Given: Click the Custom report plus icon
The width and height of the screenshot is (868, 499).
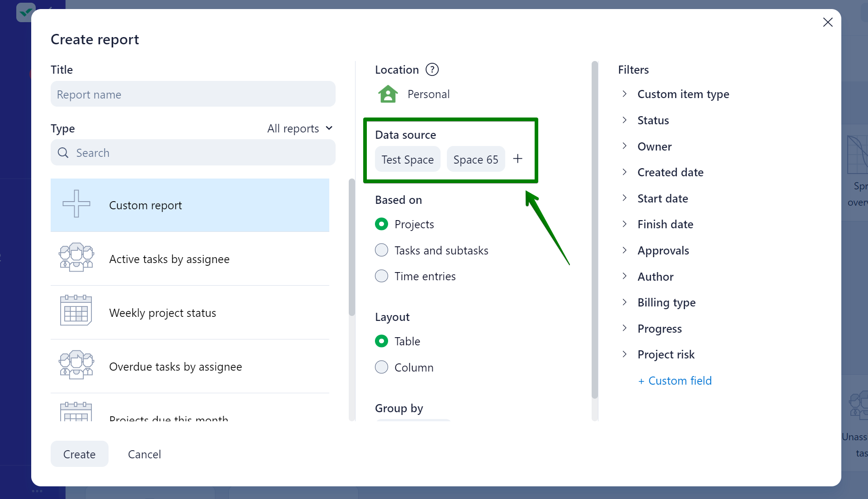Looking at the screenshot, I should click(76, 204).
